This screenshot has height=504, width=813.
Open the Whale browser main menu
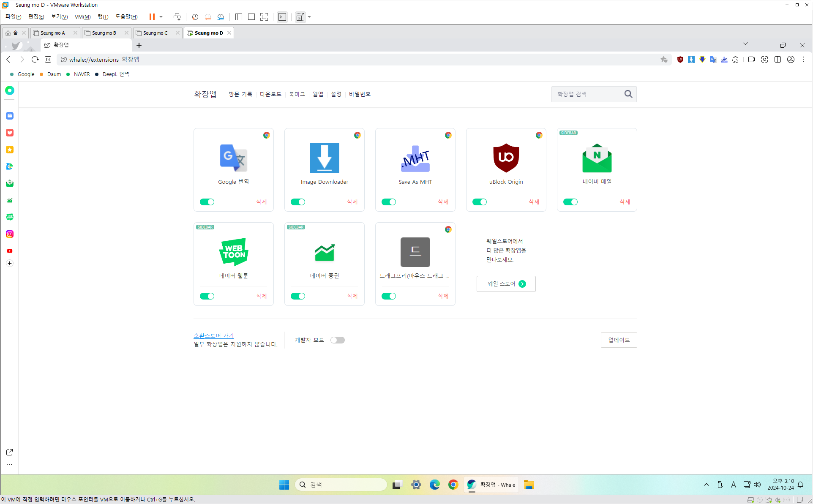(x=804, y=60)
